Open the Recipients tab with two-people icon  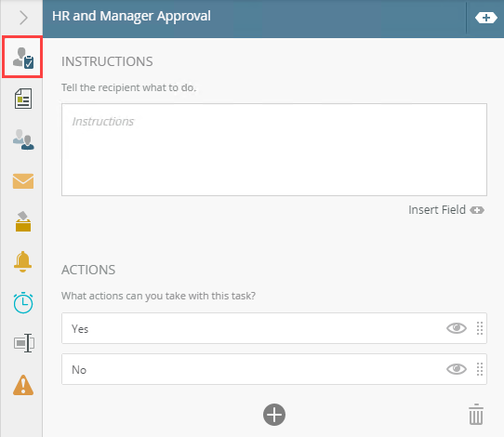(23, 139)
